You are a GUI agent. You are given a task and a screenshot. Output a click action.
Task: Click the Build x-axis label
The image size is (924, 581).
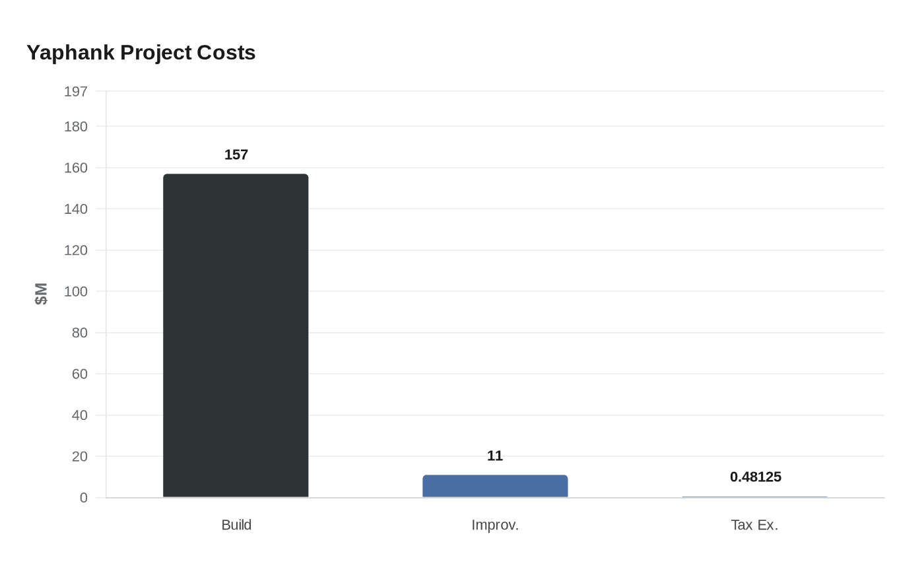(236, 525)
